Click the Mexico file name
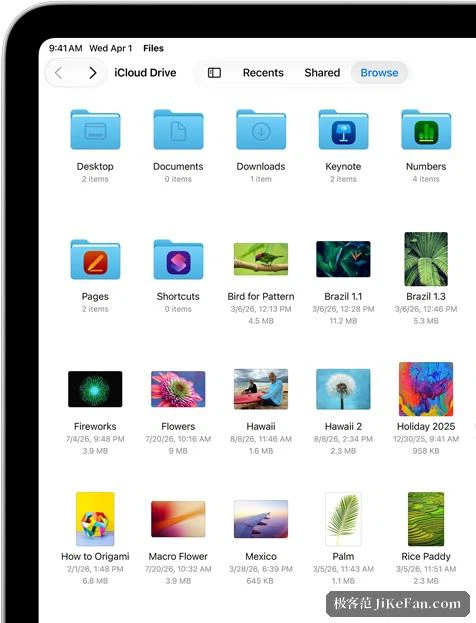This screenshot has height=623, width=476. [x=261, y=556]
